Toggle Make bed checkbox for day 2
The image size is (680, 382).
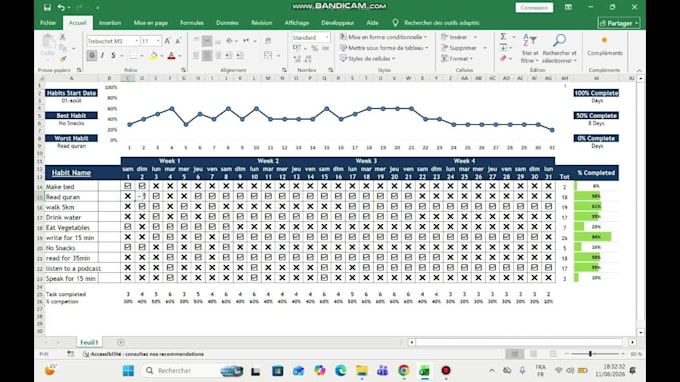[142, 186]
